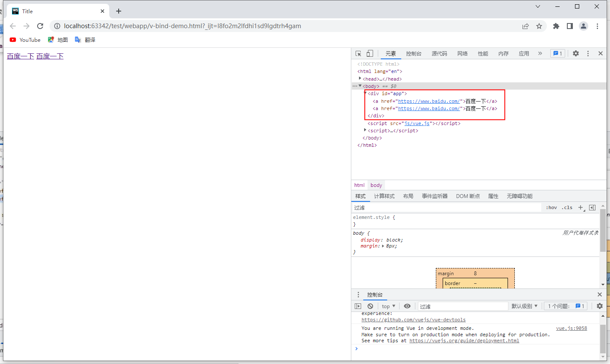Click second baidu.com href in DOM tree
This screenshot has height=364, width=610.
pyautogui.click(x=429, y=108)
